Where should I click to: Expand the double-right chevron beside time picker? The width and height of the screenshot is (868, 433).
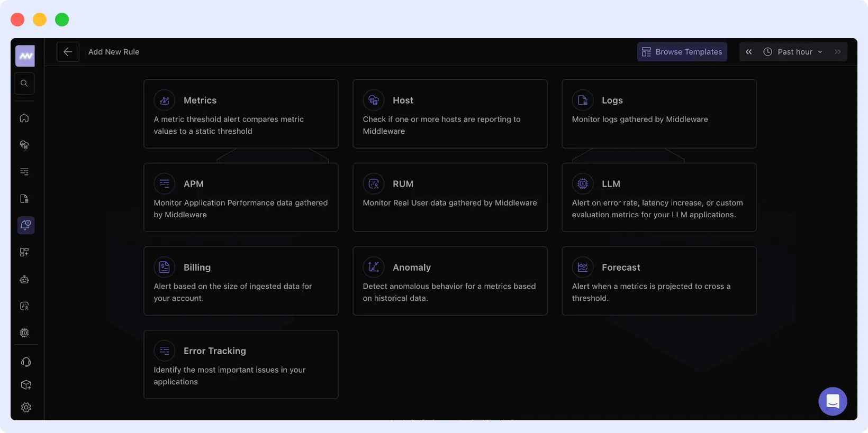[838, 51]
